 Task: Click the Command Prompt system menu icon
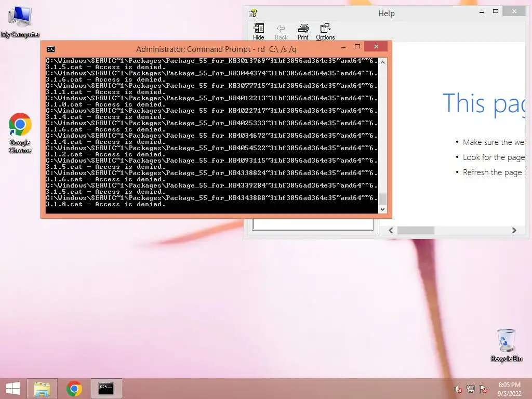coord(51,49)
